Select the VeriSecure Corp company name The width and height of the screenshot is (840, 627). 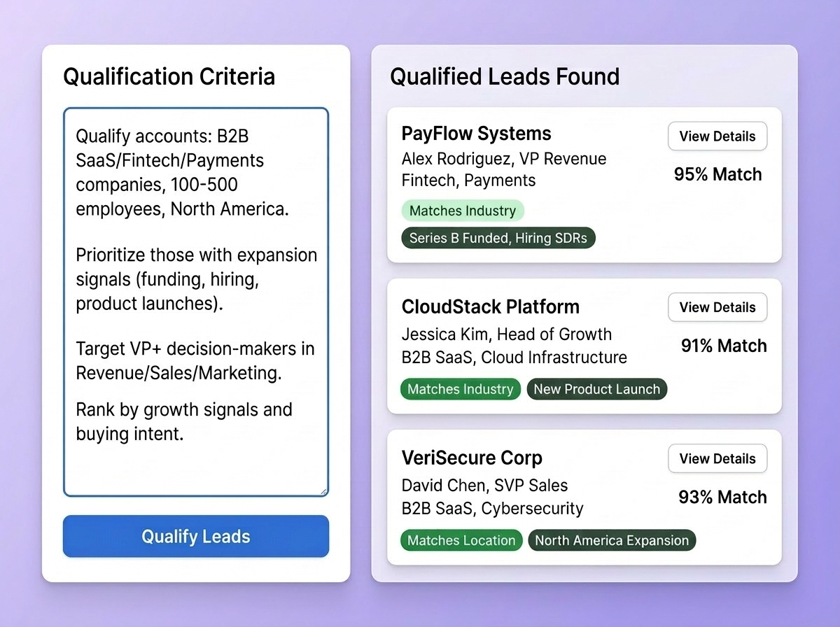(472, 458)
